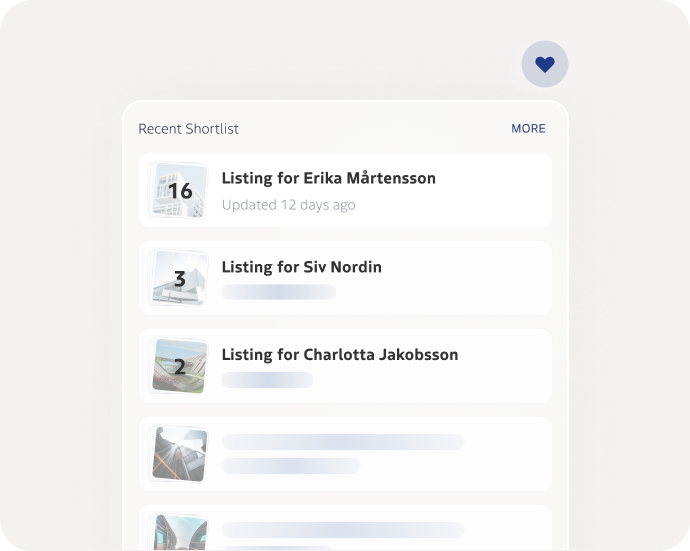Click loading placeholder under Siv Nordin
690x551 pixels.
click(278, 292)
